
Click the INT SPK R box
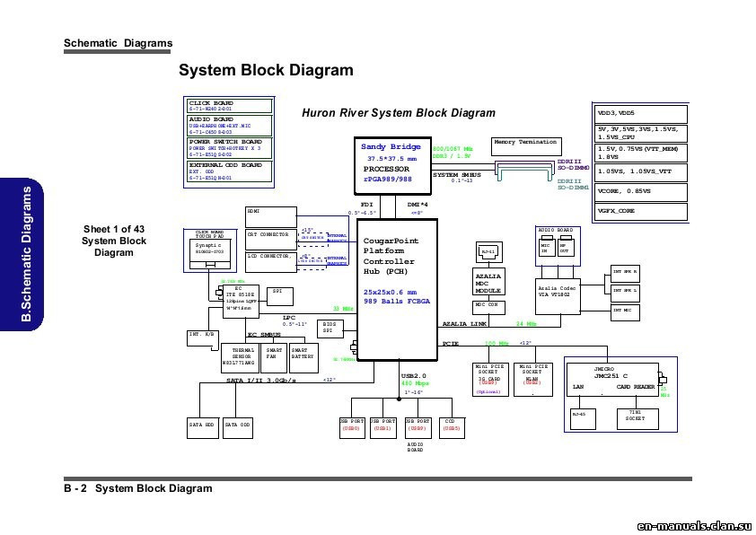point(625,274)
